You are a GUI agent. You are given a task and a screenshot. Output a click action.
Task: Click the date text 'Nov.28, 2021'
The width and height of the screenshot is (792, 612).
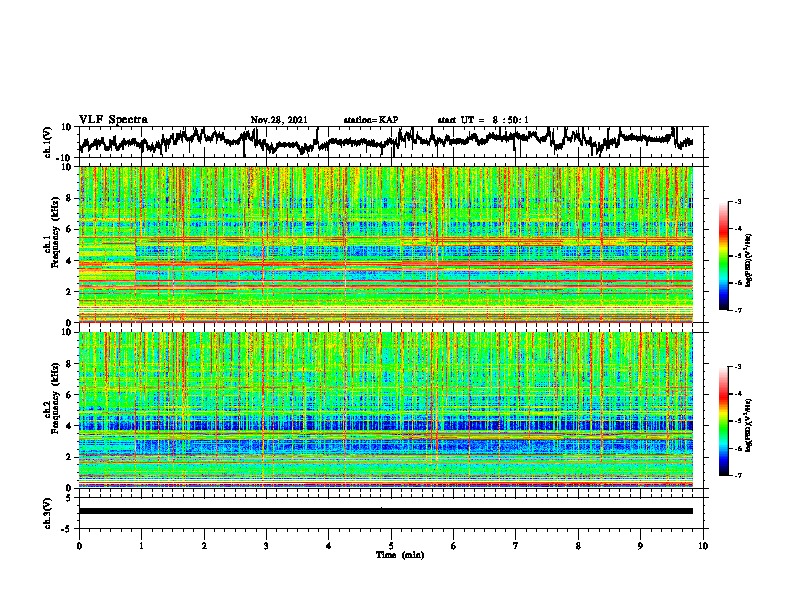[279, 120]
